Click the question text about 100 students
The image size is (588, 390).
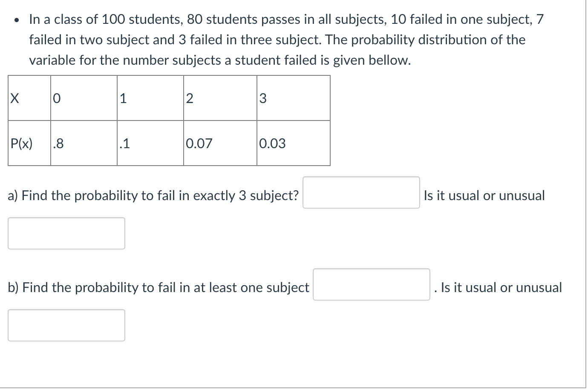click(277, 39)
